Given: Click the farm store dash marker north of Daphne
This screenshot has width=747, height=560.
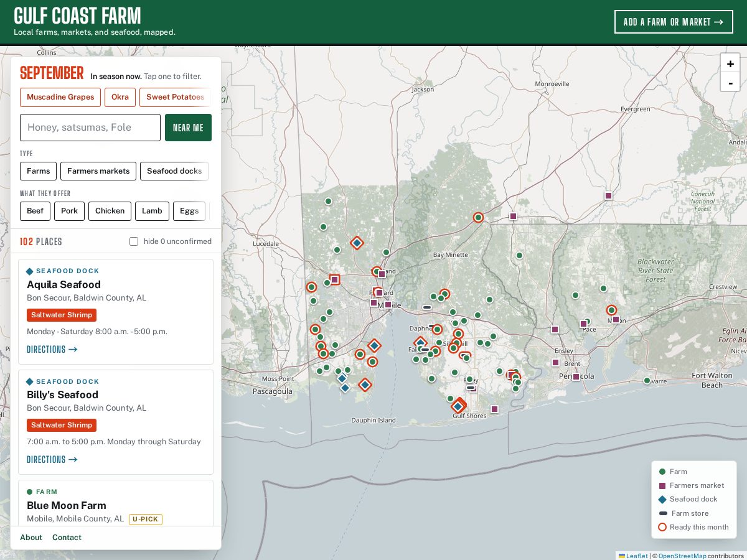Looking at the screenshot, I should coord(427,307).
